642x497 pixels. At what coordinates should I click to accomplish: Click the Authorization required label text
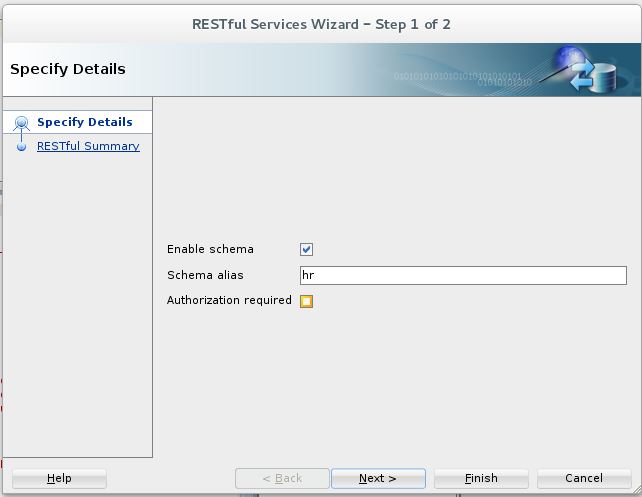tap(229, 300)
